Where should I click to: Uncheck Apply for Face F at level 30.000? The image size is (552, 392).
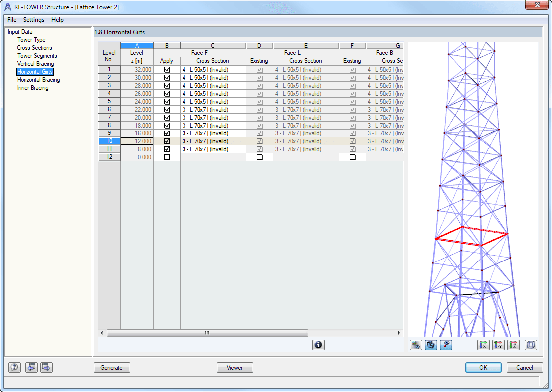tap(167, 78)
